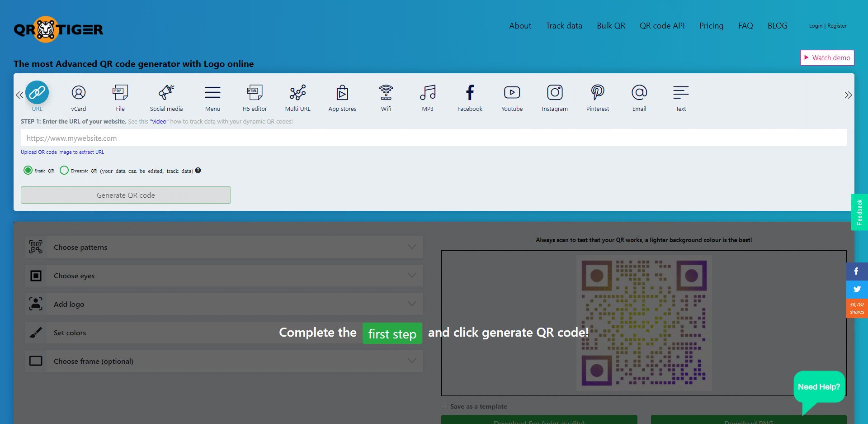Viewport: 868px width, 424px height.
Task: Pick the Text QR type icon
Action: [681, 92]
